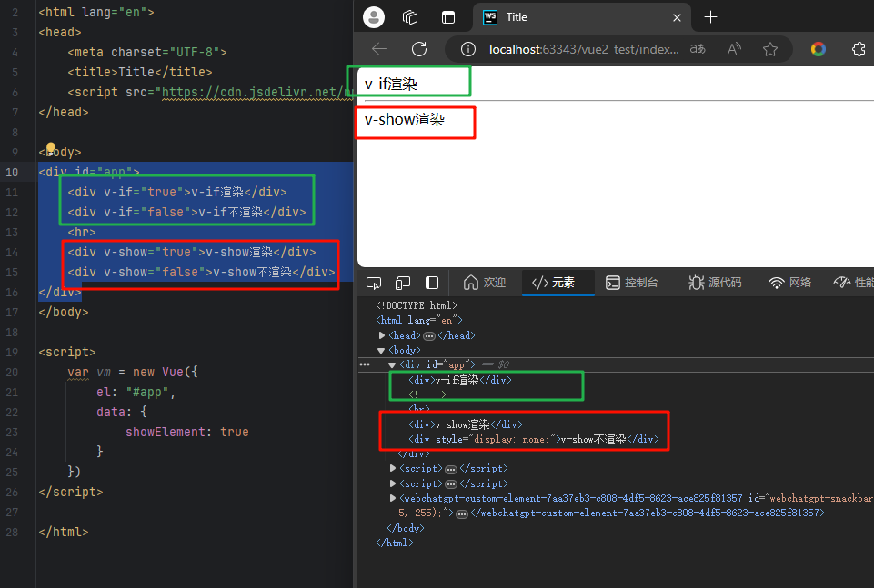The height and width of the screenshot is (588, 874).
Task: Click the meta charset line in editor
Action: [x=147, y=52]
